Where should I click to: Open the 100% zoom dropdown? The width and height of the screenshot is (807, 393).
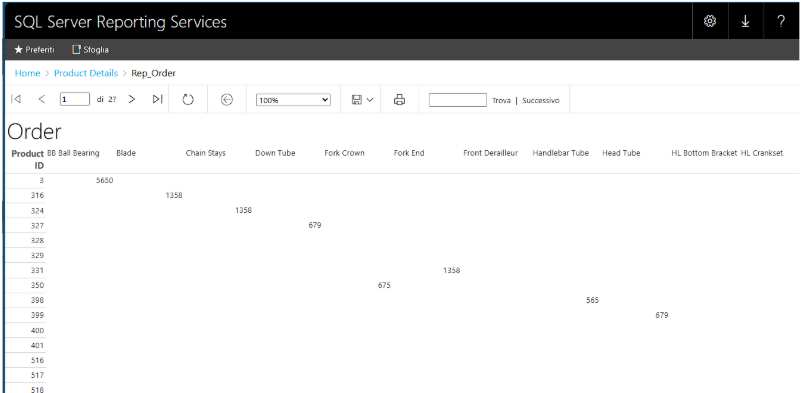coord(293,100)
